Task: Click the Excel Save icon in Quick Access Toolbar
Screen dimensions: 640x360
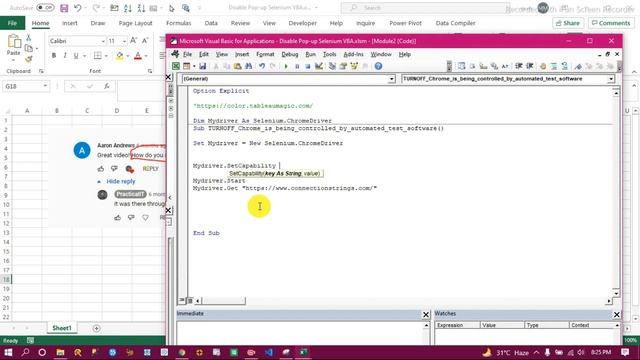Action: click(x=64, y=8)
